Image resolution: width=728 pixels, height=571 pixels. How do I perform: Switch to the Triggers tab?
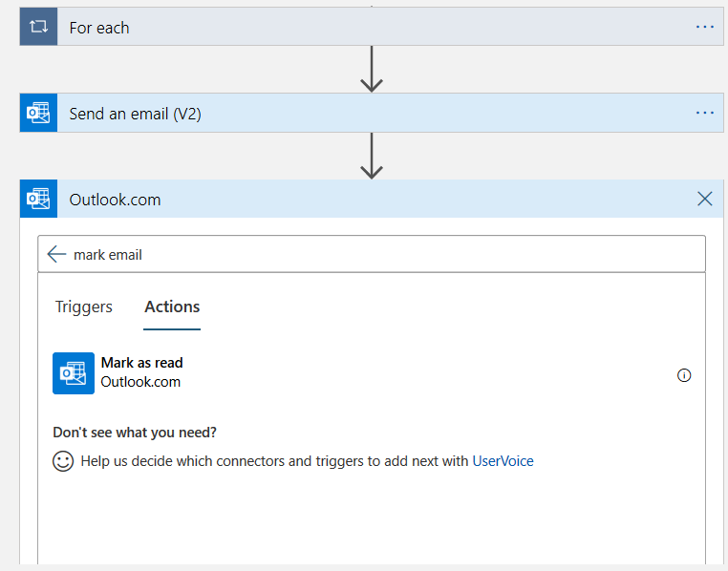(84, 307)
